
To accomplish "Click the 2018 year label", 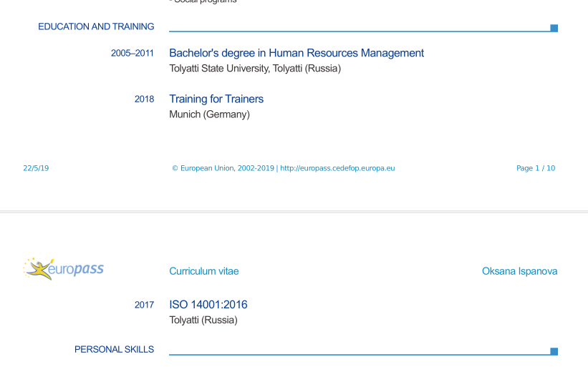I will [144, 99].
